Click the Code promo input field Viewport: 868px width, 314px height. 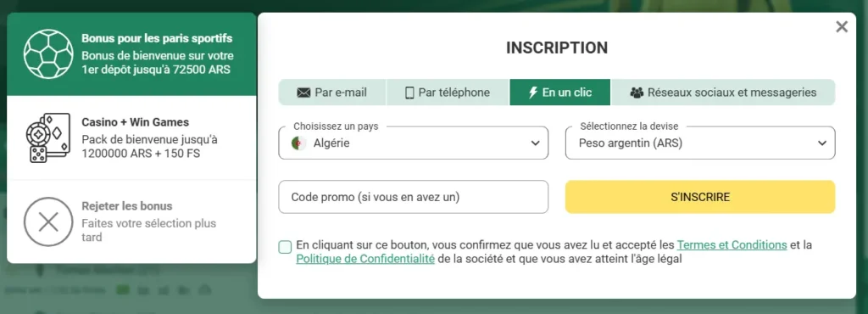click(414, 197)
